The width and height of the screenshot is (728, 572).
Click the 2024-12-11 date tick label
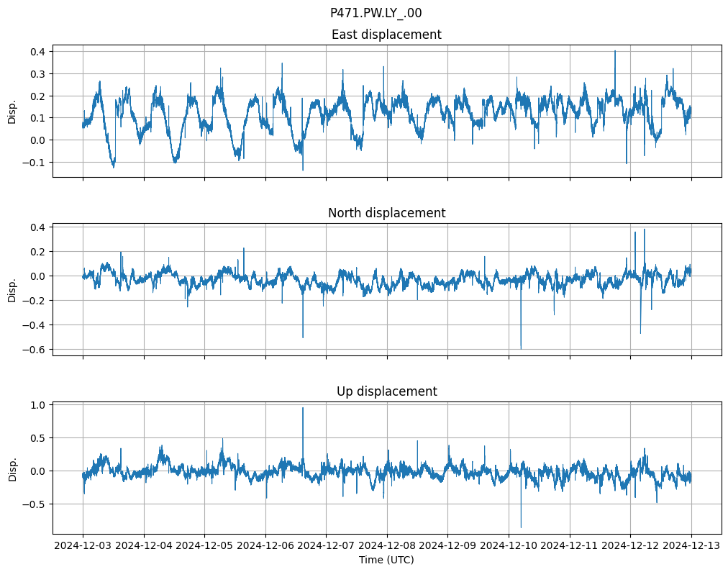pyautogui.click(x=570, y=545)
